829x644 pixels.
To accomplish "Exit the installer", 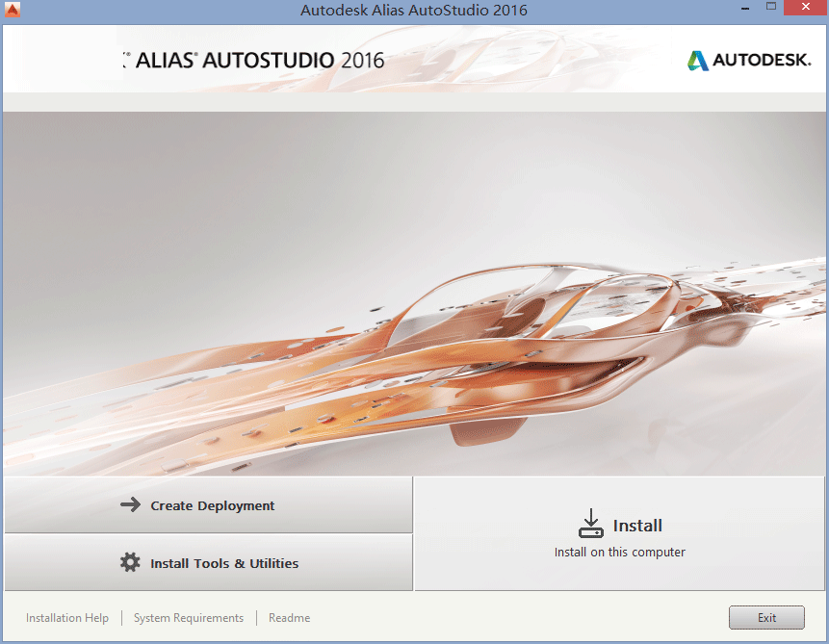I will [766, 618].
